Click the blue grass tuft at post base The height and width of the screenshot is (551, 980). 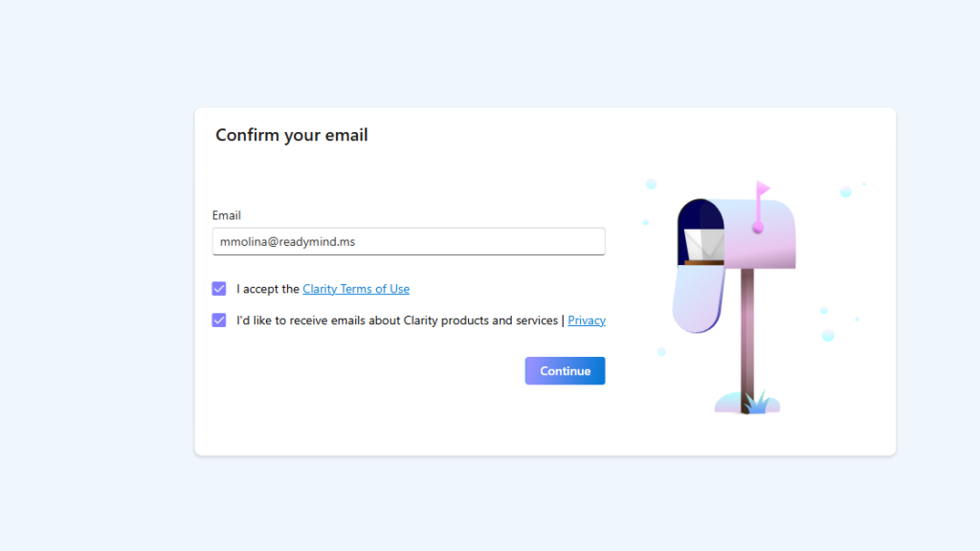757,403
